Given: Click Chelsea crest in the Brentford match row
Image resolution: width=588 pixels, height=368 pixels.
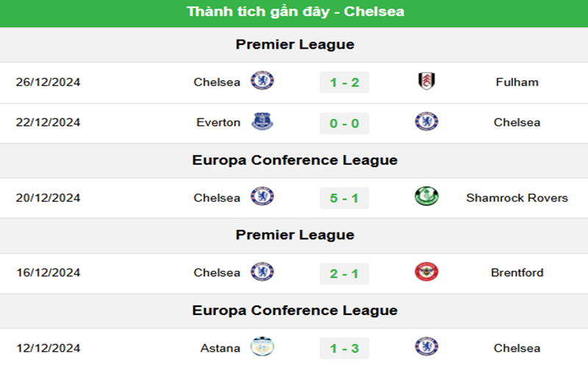Looking at the screenshot, I should click(x=262, y=272).
